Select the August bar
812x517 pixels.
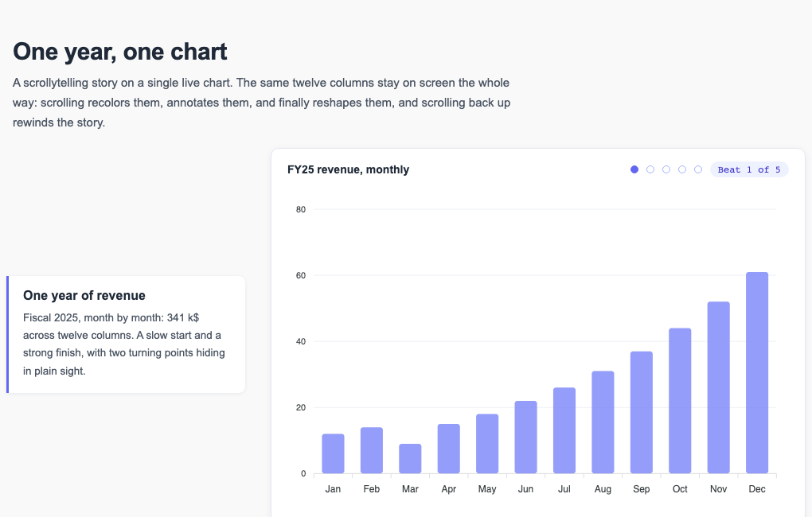click(603, 422)
